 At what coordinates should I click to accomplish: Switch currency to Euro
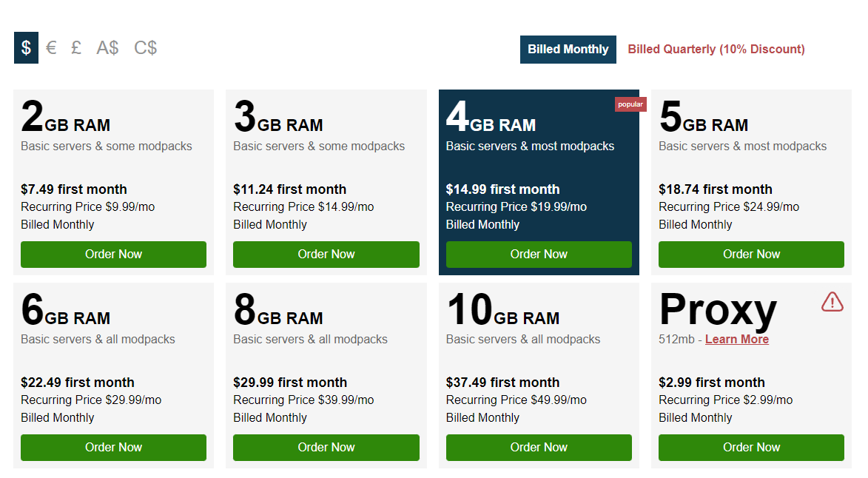pyautogui.click(x=51, y=47)
